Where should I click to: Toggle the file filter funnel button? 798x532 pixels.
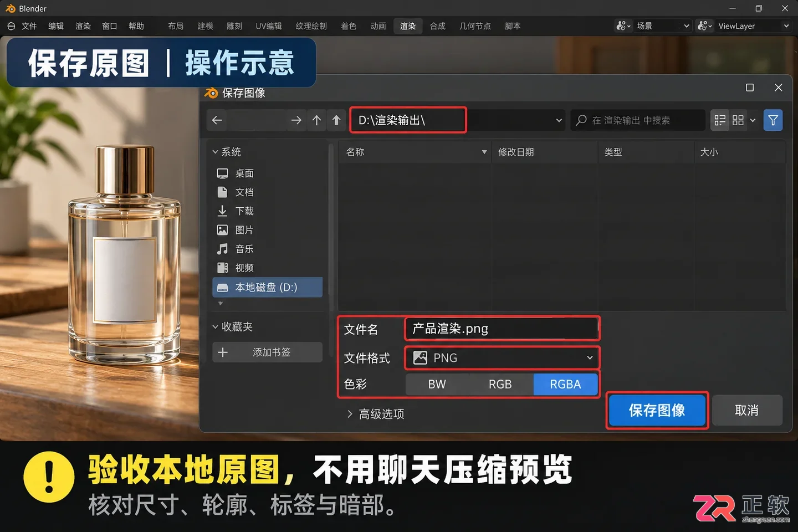pos(773,120)
